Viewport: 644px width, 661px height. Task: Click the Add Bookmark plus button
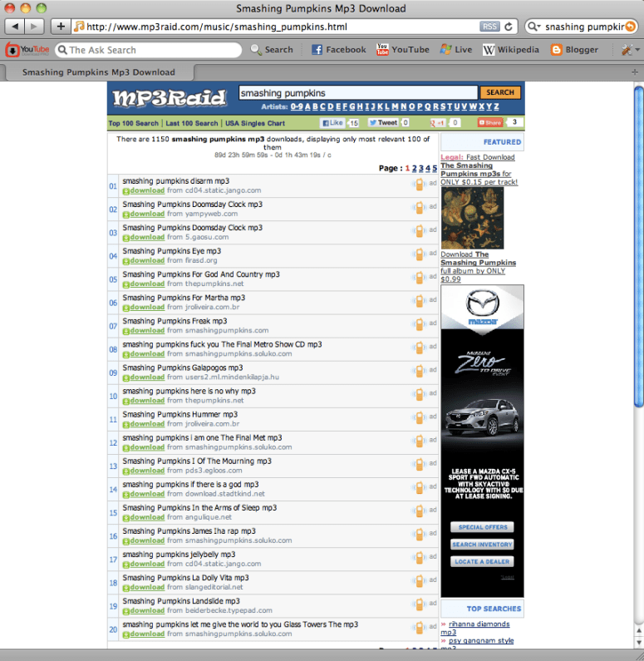pyautogui.click(x=60, y=27)
